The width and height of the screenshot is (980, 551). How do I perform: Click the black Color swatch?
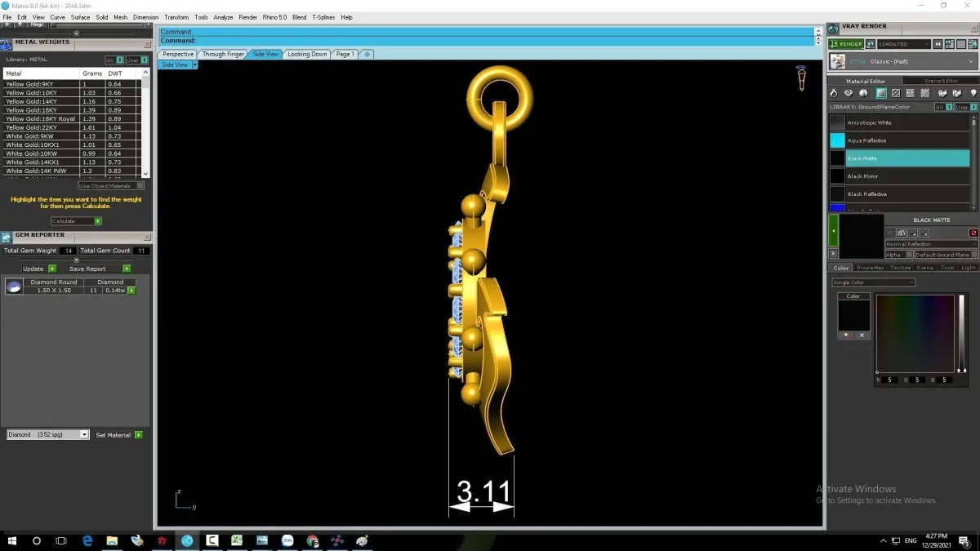853,315
